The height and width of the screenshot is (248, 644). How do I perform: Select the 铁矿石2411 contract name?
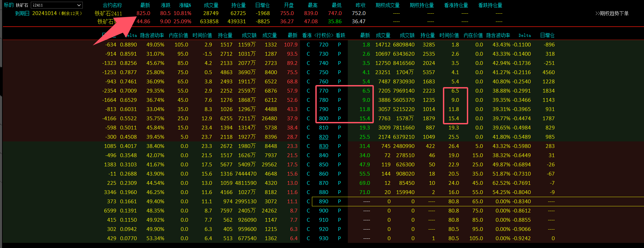108,13
